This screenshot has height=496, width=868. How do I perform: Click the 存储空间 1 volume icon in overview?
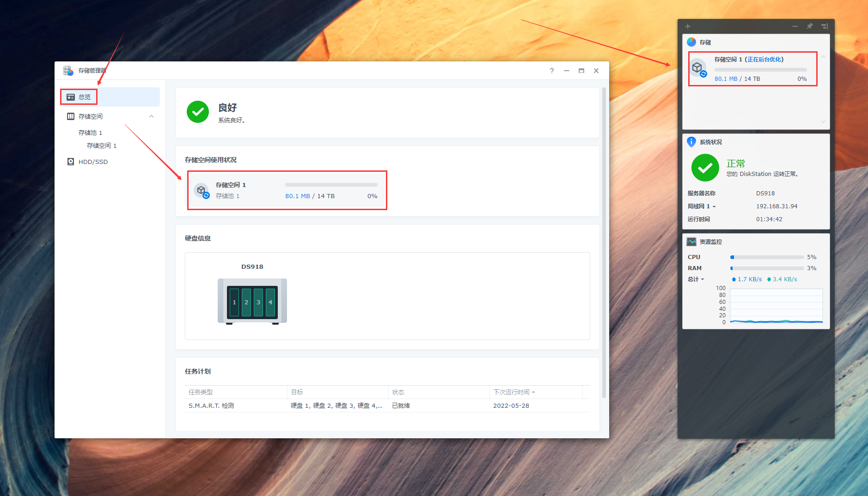click(x=202, y=190)
